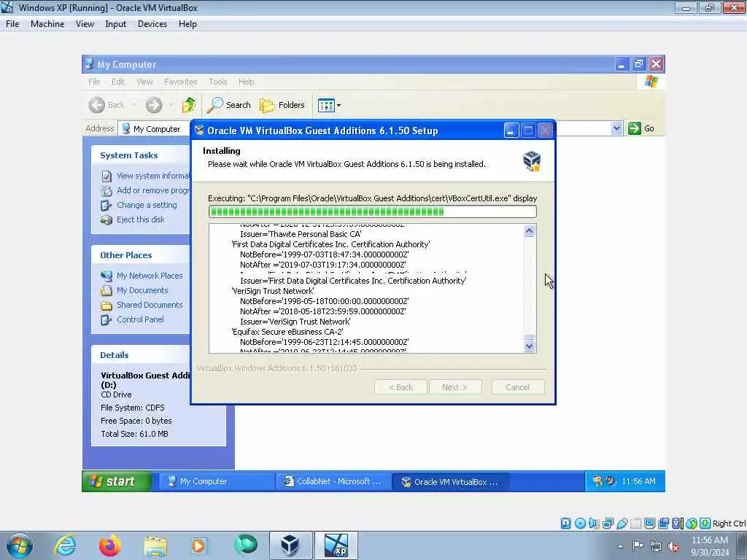
Task: Open Control Panel link in Other Places
Action: 140,319
